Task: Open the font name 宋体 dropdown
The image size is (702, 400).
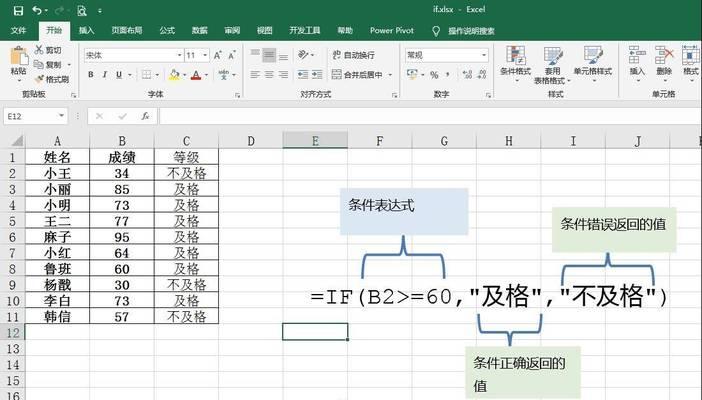Action: click(179, 55)
